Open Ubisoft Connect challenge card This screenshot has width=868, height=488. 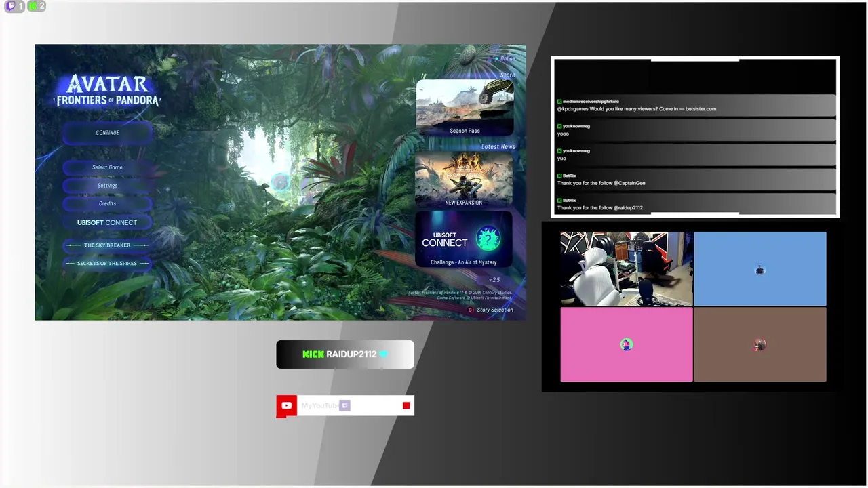[x=465, y=240]
